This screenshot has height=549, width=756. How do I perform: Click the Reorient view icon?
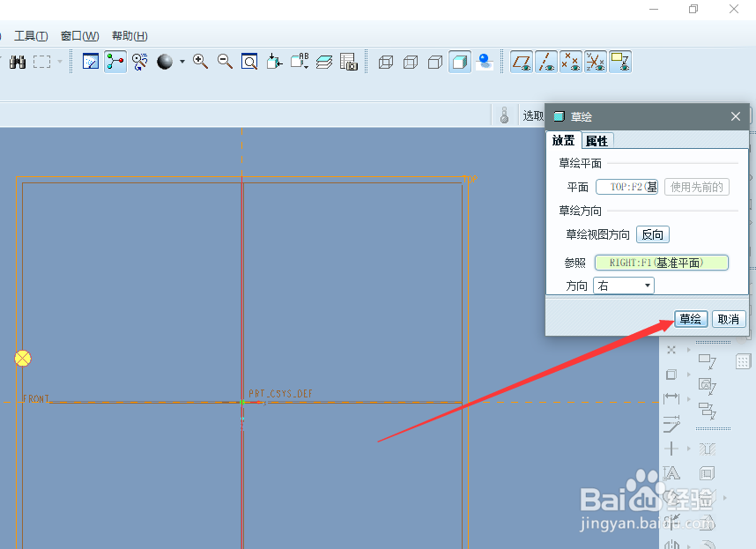tap(274, 62)
